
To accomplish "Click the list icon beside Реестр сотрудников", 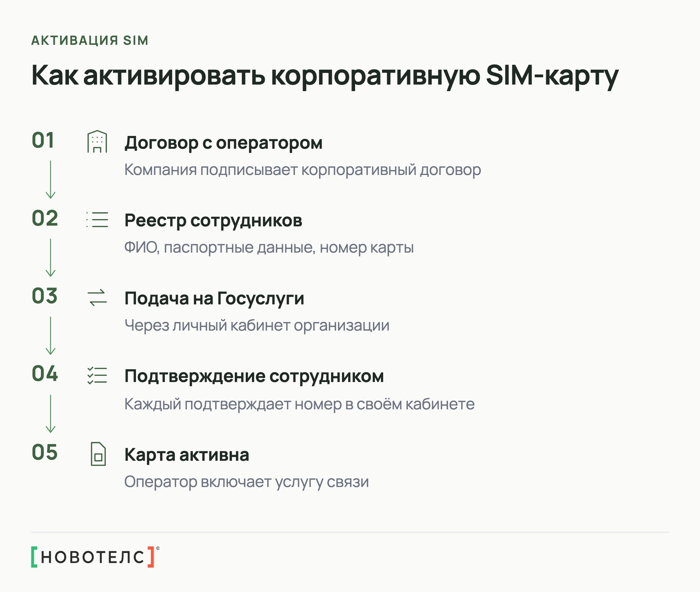I will pos(97,219).
